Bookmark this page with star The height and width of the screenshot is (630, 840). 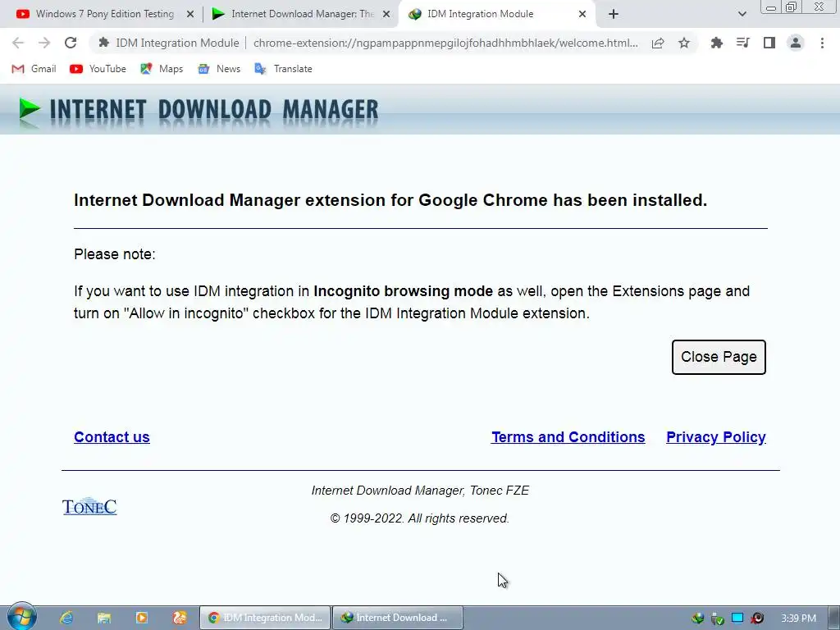point(684,43)
